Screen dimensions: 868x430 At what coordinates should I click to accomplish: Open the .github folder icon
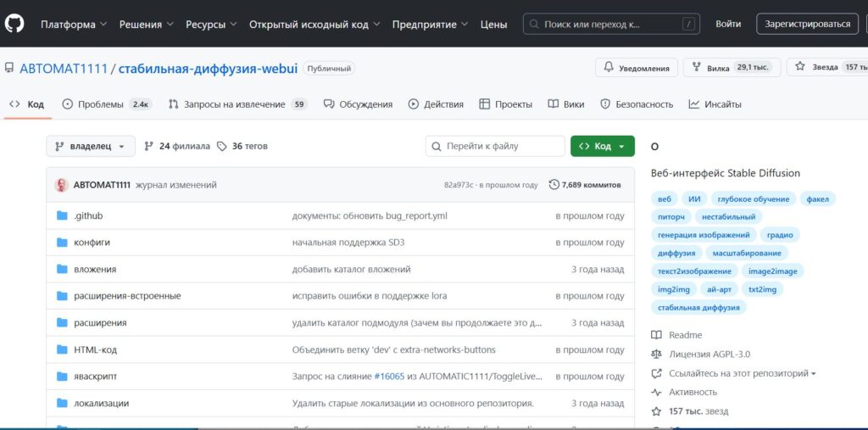[x=62, y=215]
